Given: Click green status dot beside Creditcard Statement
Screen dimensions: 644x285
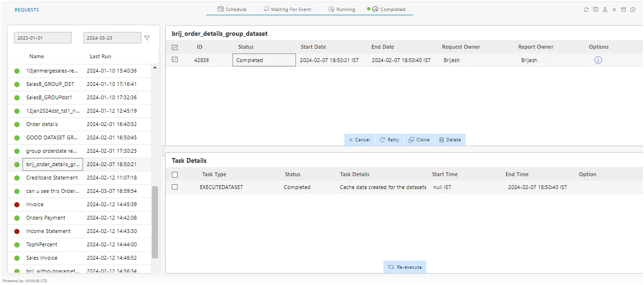Looking at the screenshot, I should click(17, 178).
